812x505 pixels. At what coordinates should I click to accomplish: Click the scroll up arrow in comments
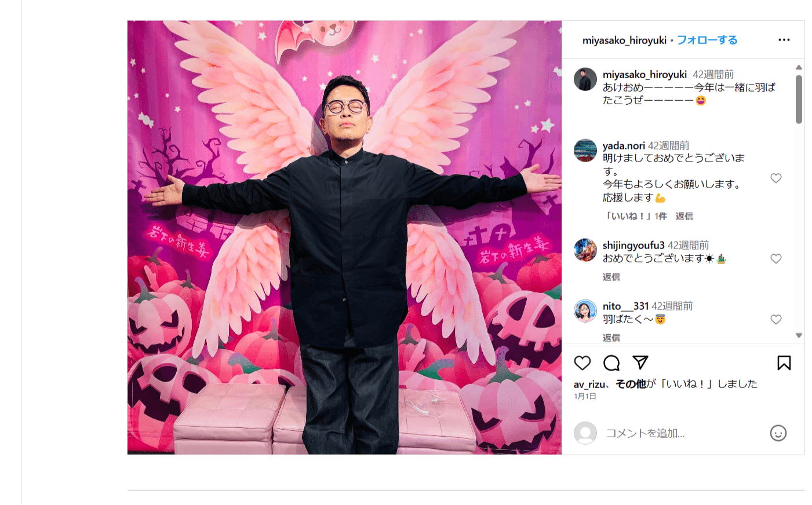click(x=799, y=67)
